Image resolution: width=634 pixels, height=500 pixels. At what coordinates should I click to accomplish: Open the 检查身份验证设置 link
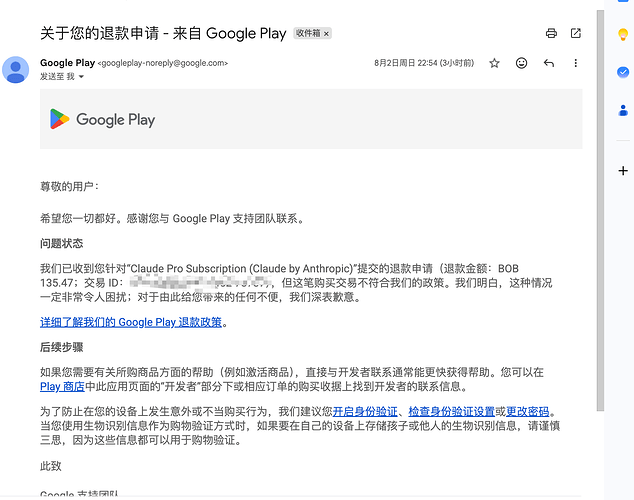tap(452, 411)
